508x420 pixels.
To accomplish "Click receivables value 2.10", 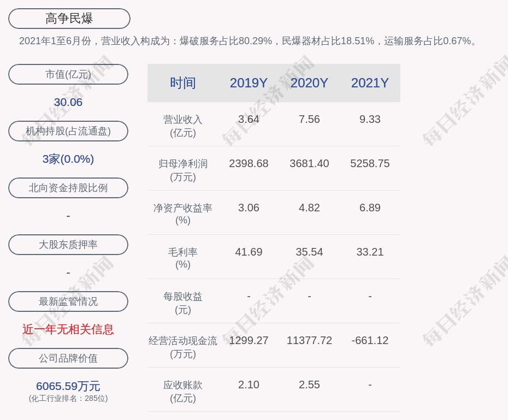I will [x=249, y=384].
